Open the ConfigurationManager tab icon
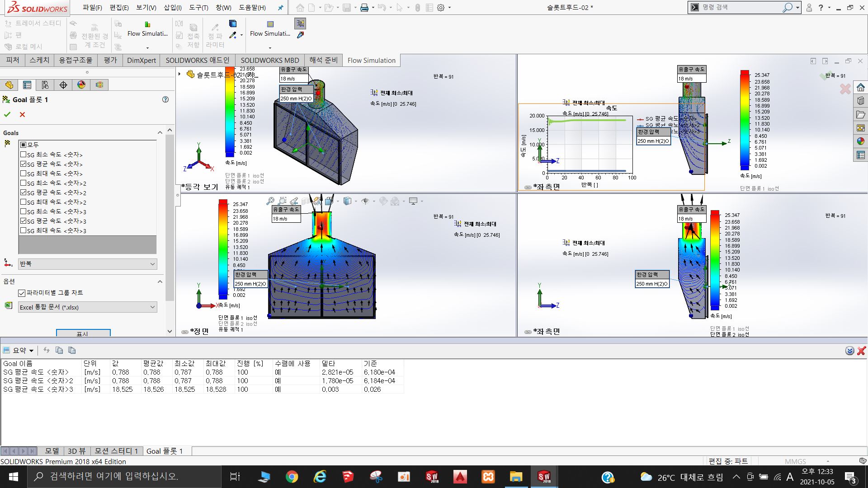 45,85
